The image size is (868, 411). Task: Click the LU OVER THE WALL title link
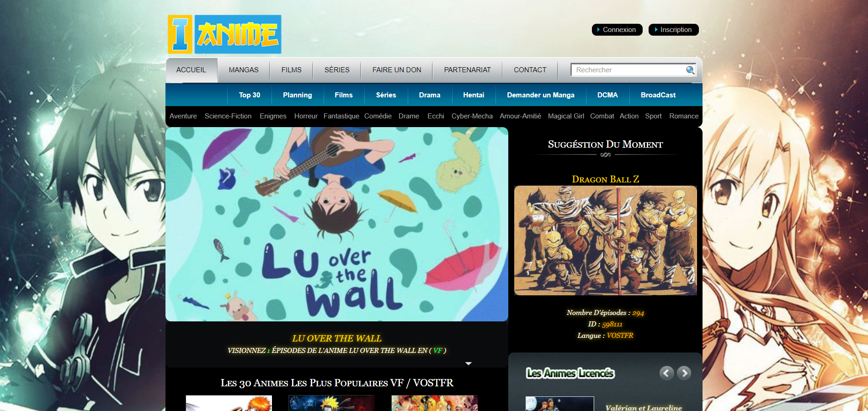pyautogui.click(x=337, y=338)
